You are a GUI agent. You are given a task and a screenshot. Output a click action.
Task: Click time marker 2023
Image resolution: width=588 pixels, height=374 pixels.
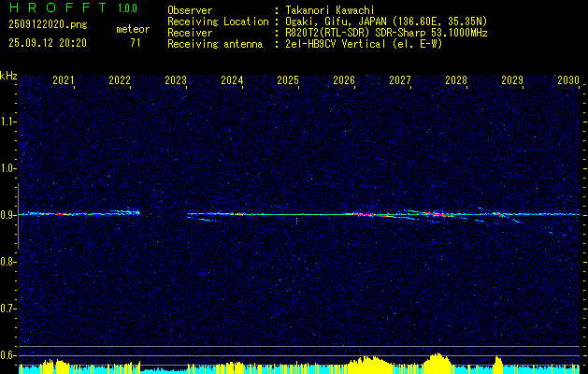coord(176,79)
